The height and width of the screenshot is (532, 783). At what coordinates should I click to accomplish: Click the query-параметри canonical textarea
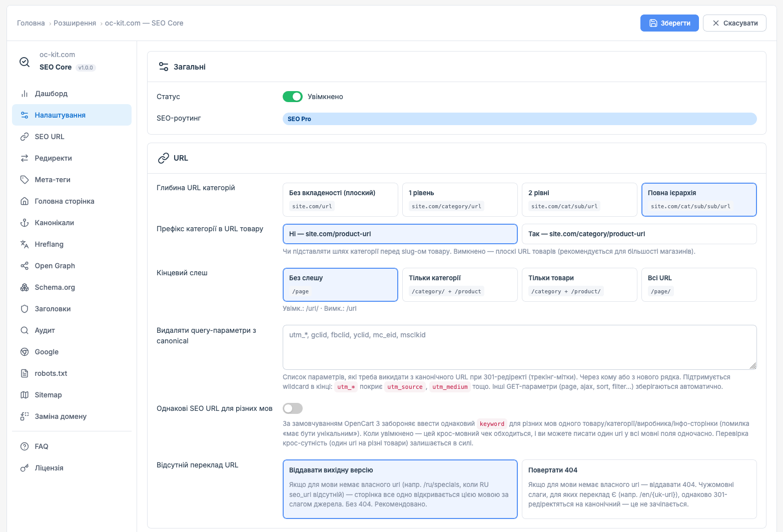(520, 347)
